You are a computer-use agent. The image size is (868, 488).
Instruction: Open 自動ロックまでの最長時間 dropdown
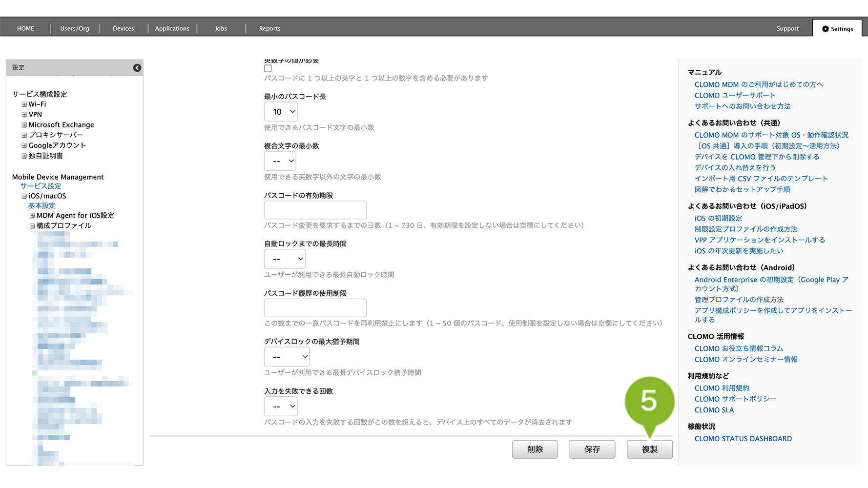(285, 259)
